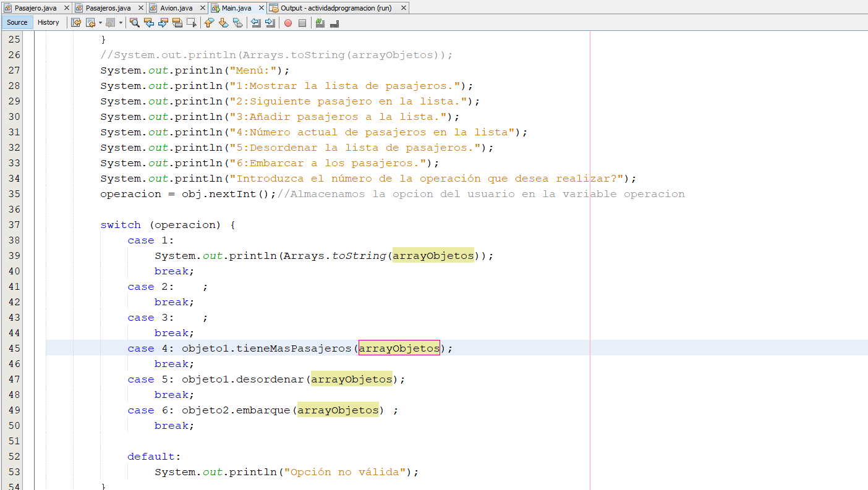Click the "3:Añadir pasajeros a la lista." string
Viewport: 868px width, 490px height.
click(338, 117)
